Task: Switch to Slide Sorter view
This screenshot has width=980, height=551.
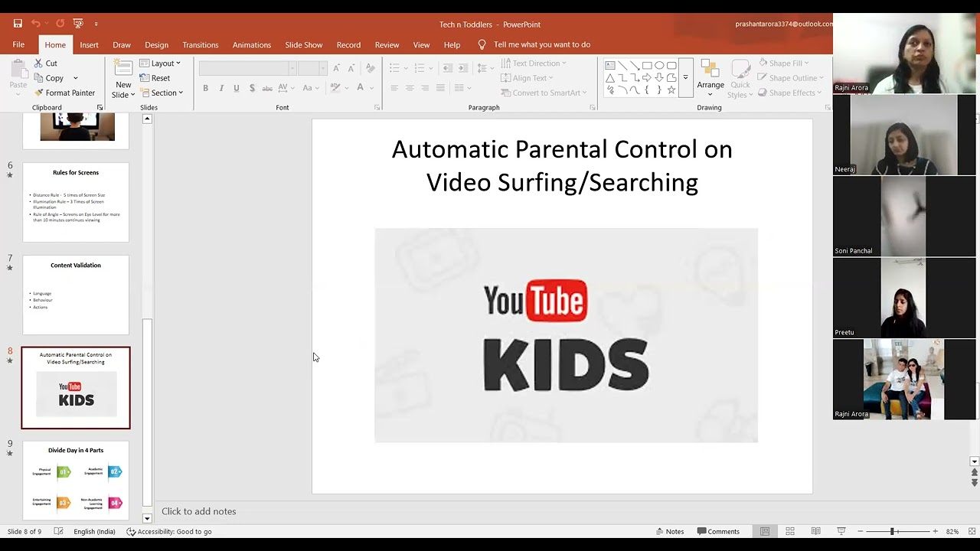Action: [x=790, y=531]
